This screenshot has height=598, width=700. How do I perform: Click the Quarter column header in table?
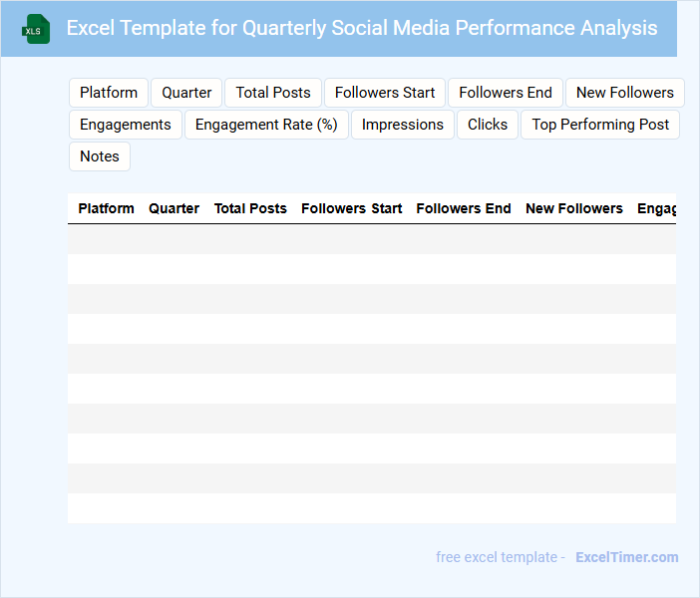tap(174, 209)
